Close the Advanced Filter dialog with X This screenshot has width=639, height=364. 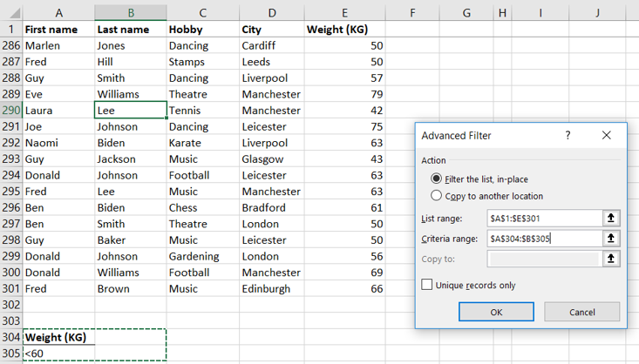pyautogui.click(x=607, y=136)
